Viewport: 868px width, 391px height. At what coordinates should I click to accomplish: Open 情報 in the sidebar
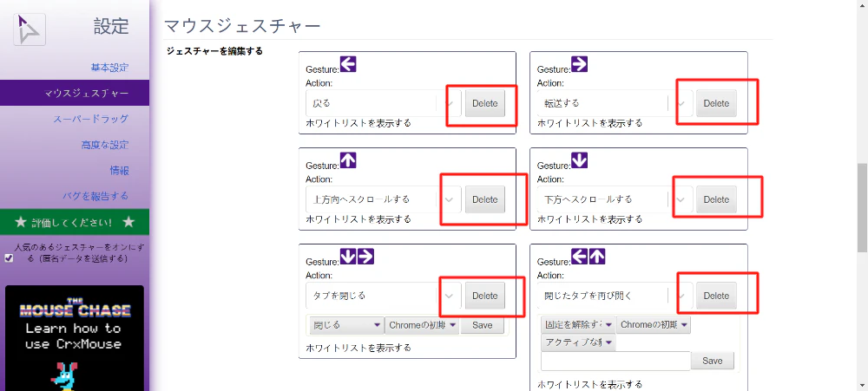[119, 170]
